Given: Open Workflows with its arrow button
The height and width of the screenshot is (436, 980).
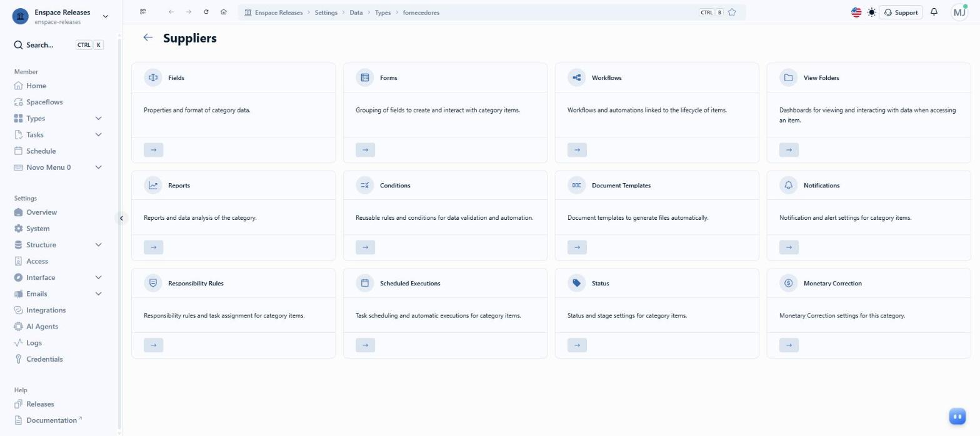Looking at the screenshot, I should click(x=577, y=149).
